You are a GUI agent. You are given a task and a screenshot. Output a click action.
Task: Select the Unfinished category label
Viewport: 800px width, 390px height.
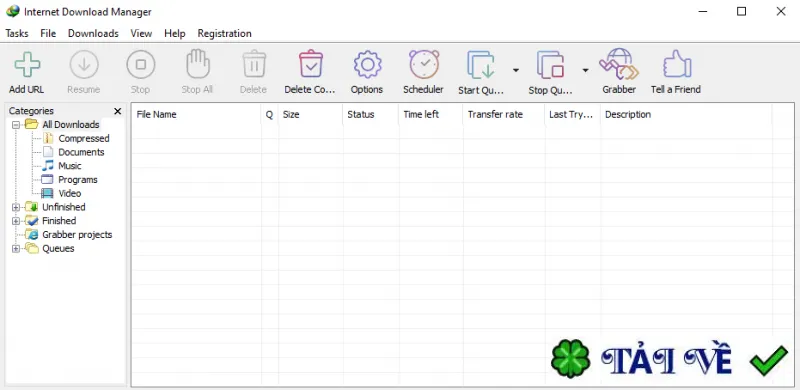(x=64, y=207)
